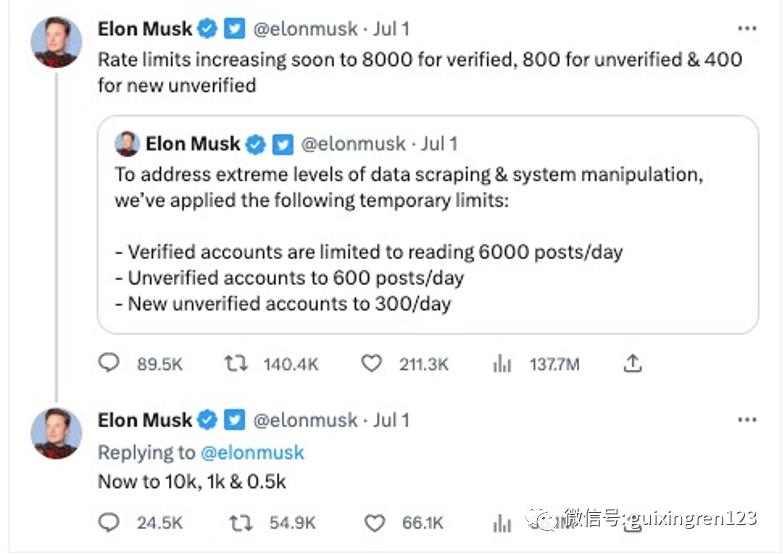Click Elon Musk's avatar on the bottom reply

click(x=57, y=433)
